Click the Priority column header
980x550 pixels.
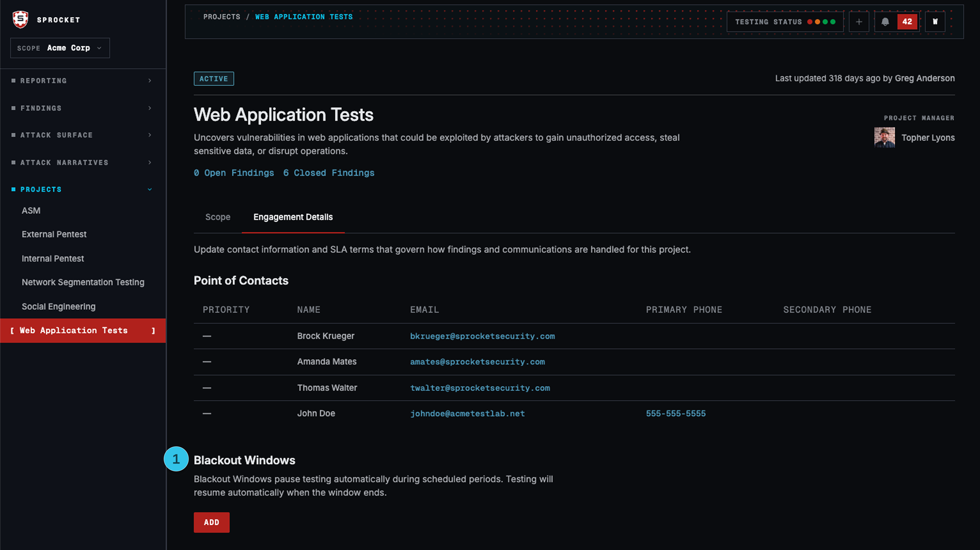226,310
